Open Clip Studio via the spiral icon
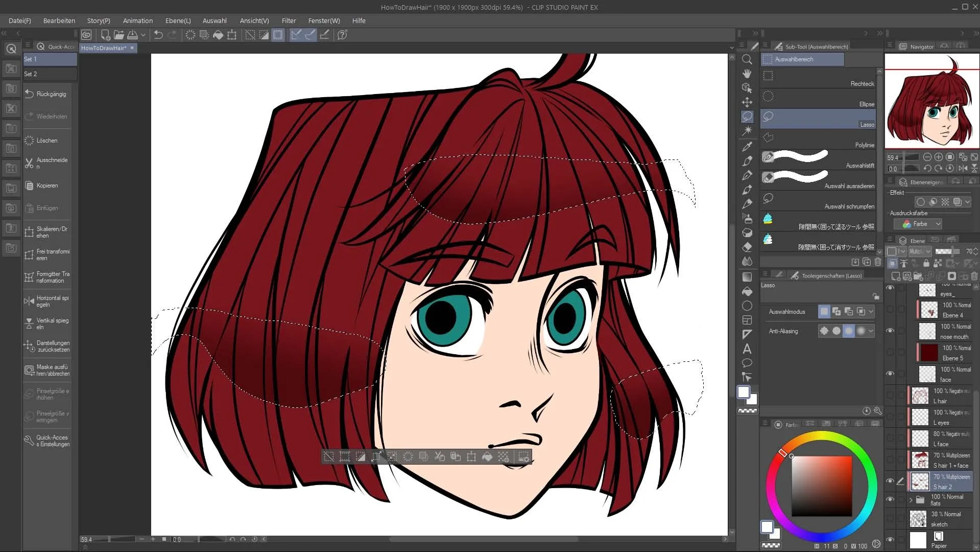Screen dimensions: 980x552 point(86,35)
